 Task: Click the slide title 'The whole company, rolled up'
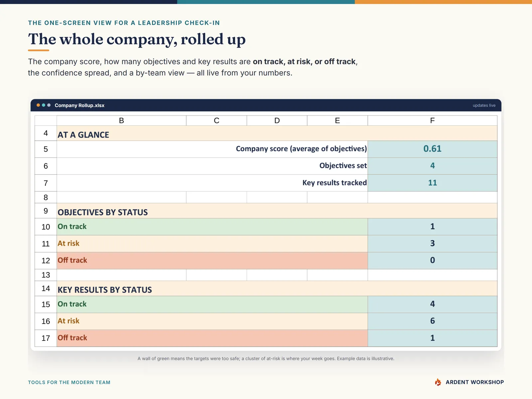click(137, 40)
